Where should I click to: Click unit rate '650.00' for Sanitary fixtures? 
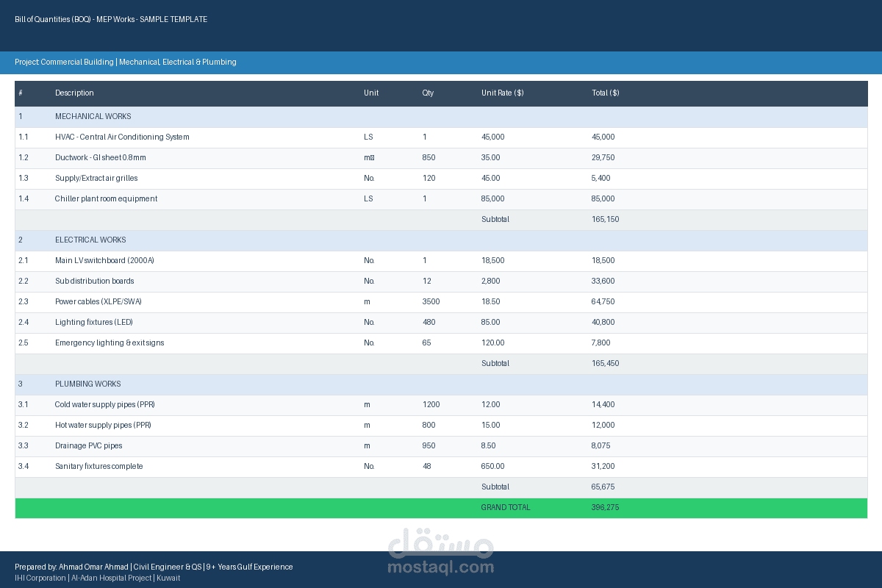(x=493, y=467)
